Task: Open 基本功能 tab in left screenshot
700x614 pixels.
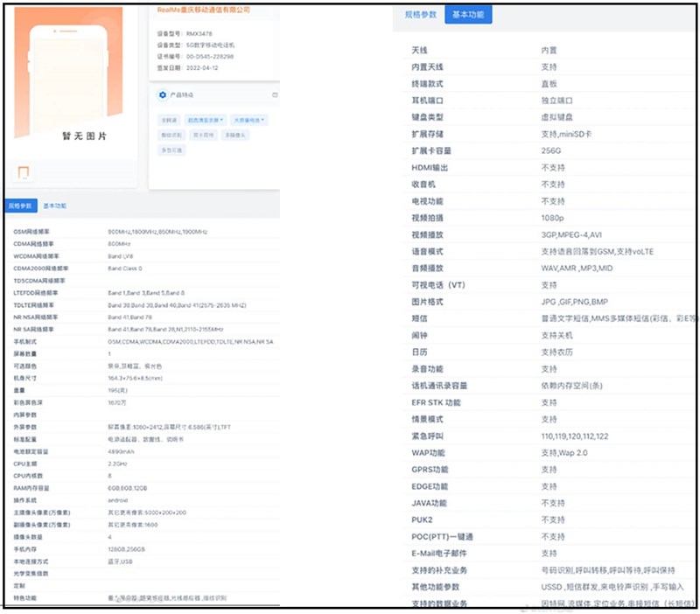Action: (55, 206)
